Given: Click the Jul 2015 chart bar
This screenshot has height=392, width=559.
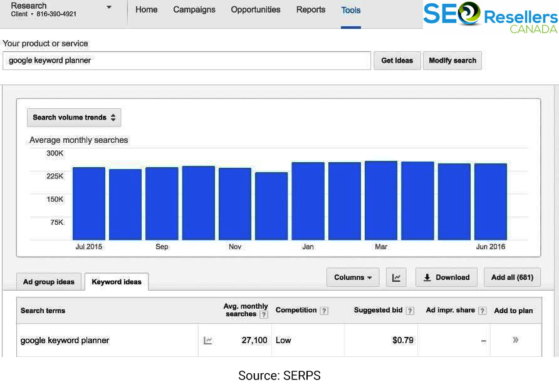Looking at the screenshot, I should (x=89, y=204).
